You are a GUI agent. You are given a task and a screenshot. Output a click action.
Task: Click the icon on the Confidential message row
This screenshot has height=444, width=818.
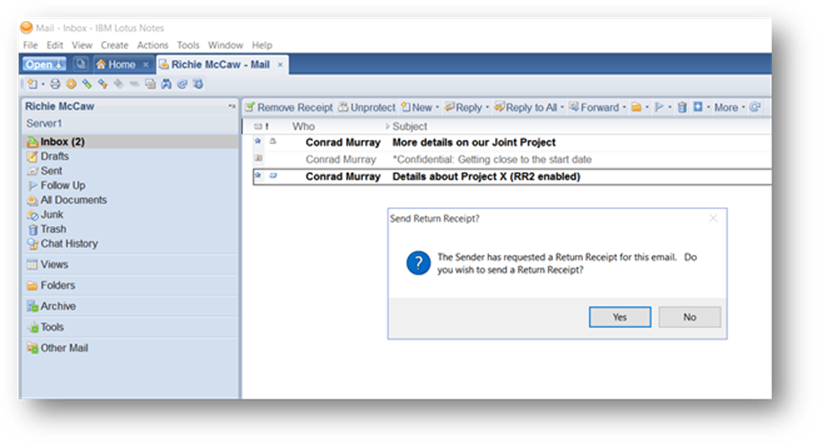coord(258,158)
